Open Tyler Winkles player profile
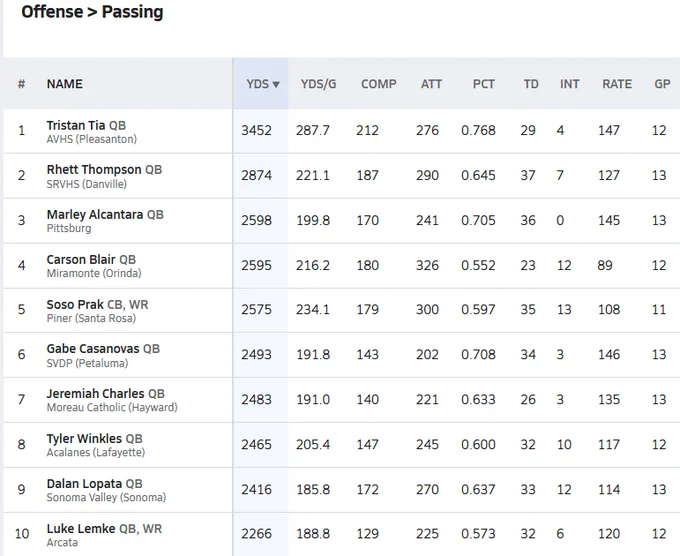 [84, 438]
